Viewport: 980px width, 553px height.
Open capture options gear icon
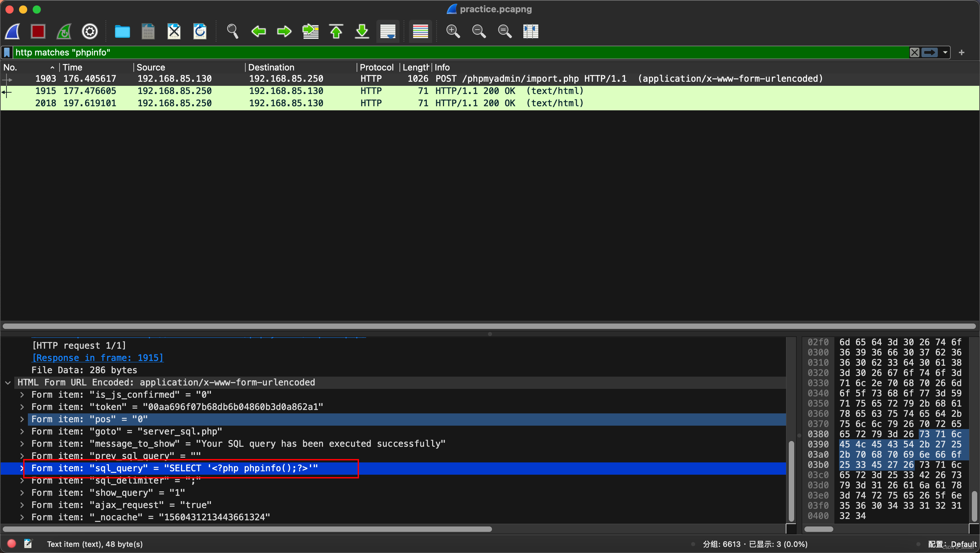90,31
